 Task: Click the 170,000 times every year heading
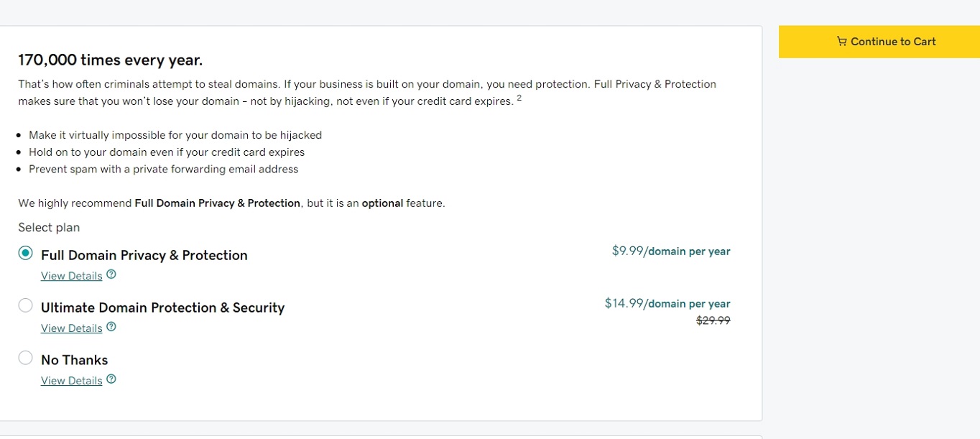point(111,60)
